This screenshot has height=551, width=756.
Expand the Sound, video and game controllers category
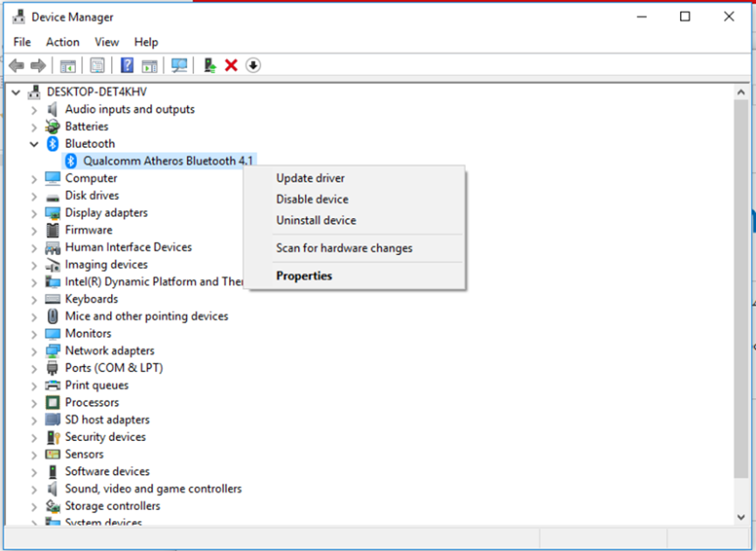34,489
